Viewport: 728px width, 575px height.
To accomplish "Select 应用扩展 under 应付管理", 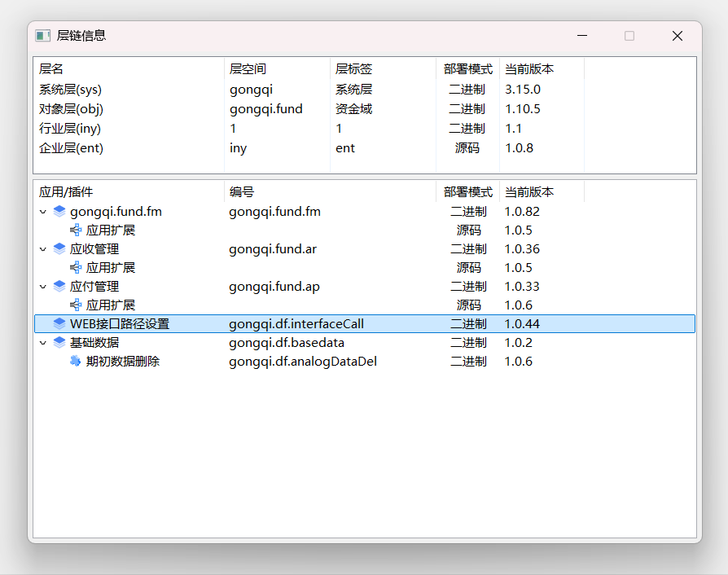I will 111,305.
